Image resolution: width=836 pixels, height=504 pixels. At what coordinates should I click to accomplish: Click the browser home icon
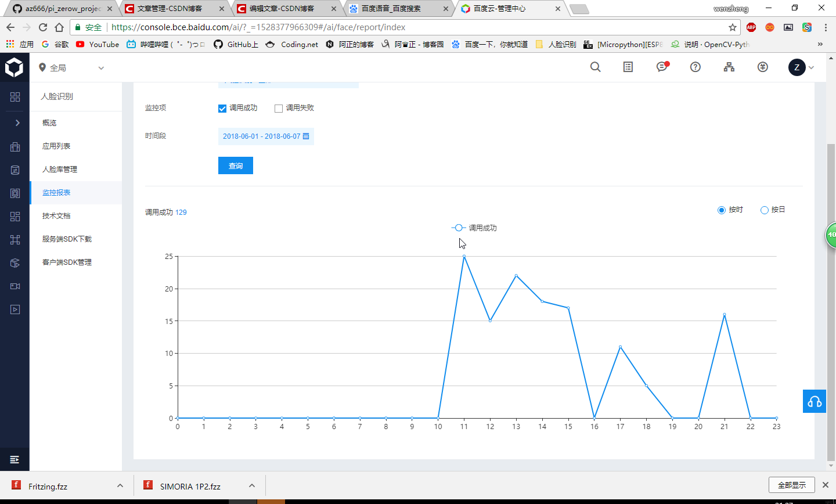[59, 27]
